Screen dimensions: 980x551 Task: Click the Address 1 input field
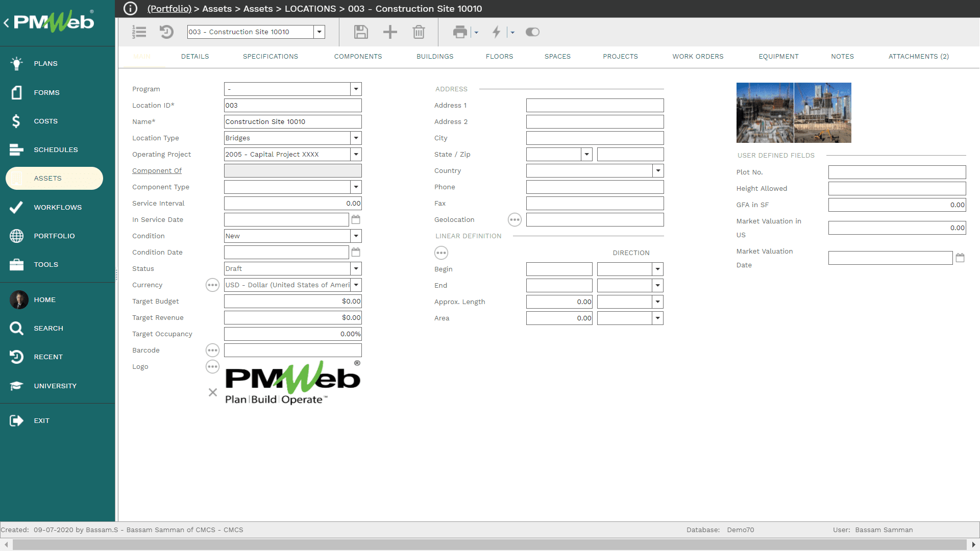pos(595,106)
